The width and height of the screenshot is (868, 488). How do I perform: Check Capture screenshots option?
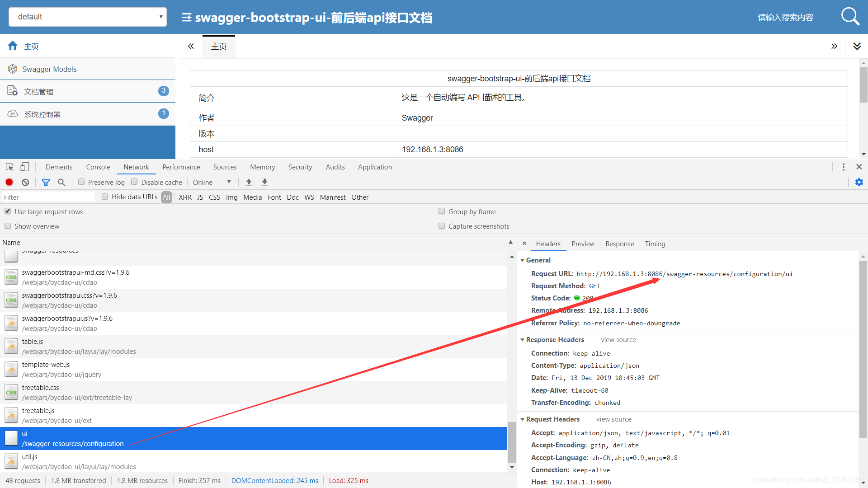(x=442, y=226)
